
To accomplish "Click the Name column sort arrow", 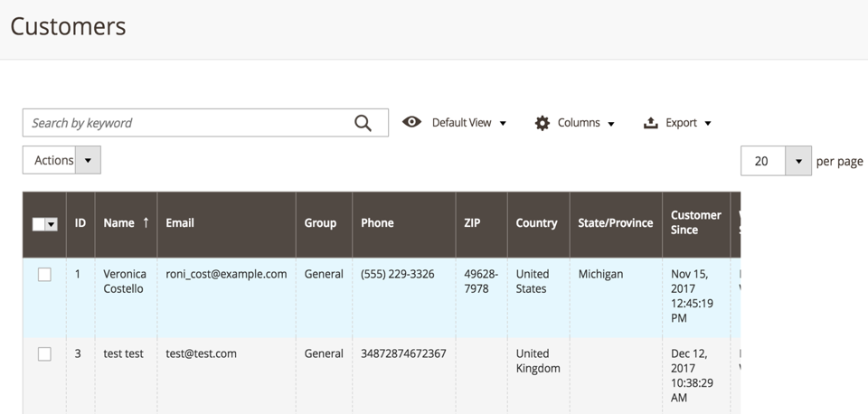I will click(146, 222).
